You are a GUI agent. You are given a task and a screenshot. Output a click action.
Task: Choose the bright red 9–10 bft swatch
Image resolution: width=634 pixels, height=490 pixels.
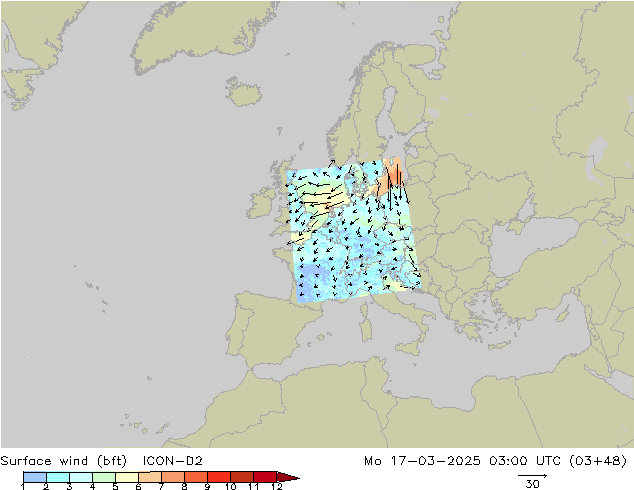pyautogui.click(x=219, y=477)
